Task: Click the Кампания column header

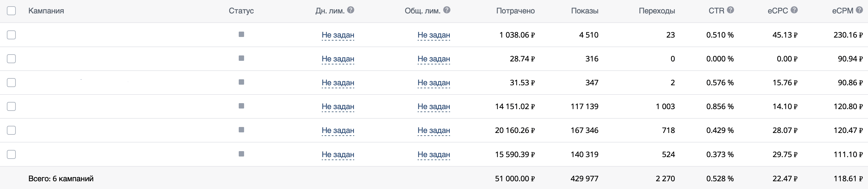Action: (46, 11)
